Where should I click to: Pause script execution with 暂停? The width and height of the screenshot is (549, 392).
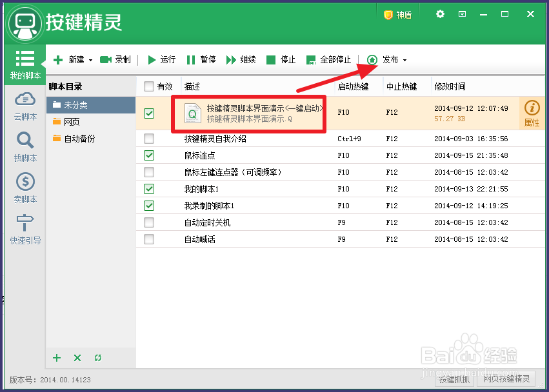(x=201, y=59)
